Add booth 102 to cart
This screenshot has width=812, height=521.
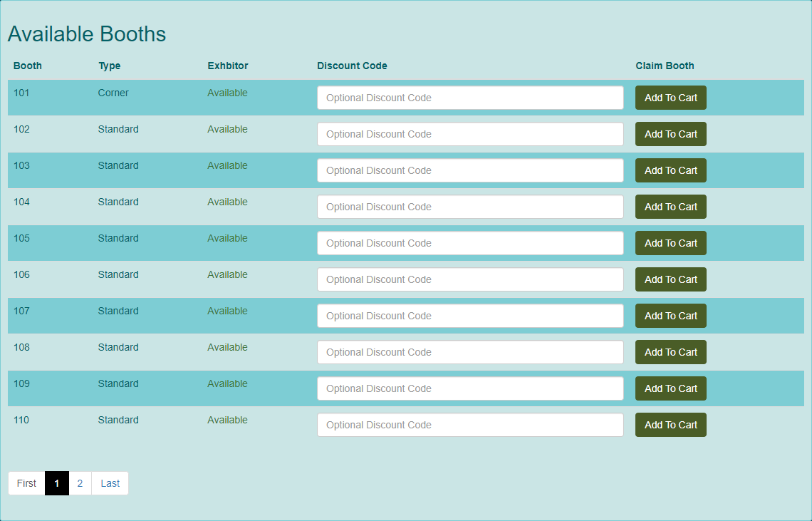671,134
